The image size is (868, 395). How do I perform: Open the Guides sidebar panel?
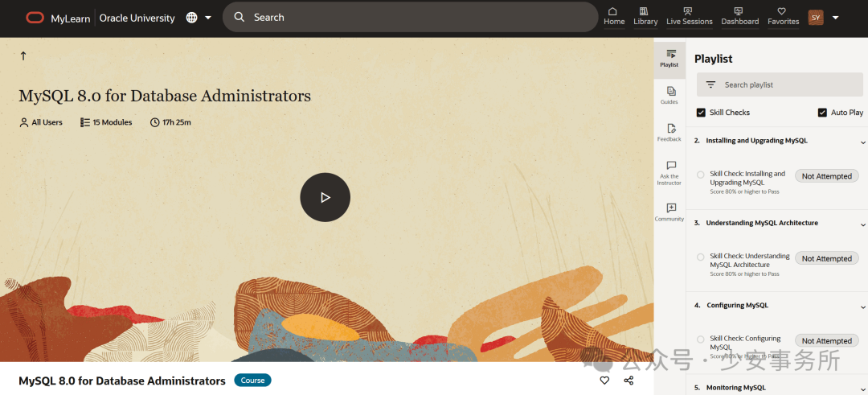(x=669, y=96)
